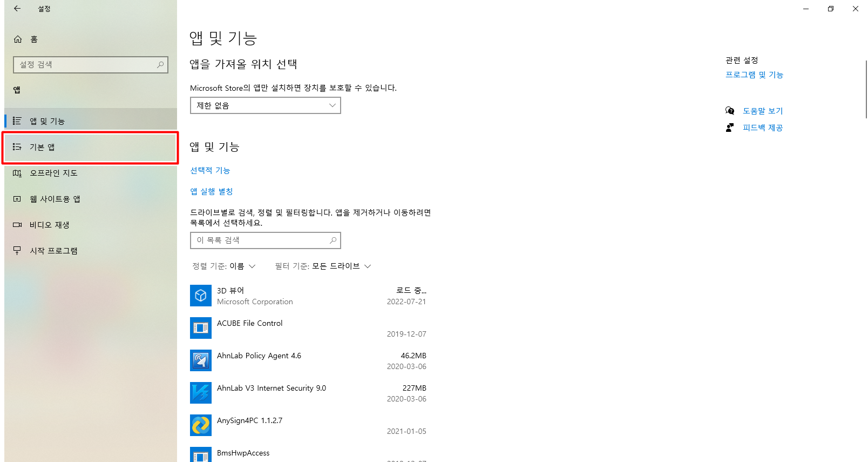Select ACUBE File Control entry name
Screen dimensions: 868x462
[249, 323]
